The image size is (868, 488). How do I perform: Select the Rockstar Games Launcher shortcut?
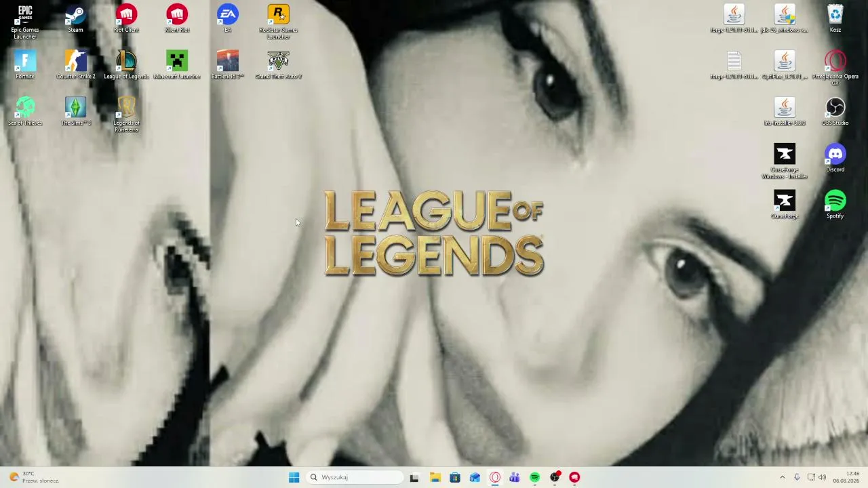click(x=278, y=21)
